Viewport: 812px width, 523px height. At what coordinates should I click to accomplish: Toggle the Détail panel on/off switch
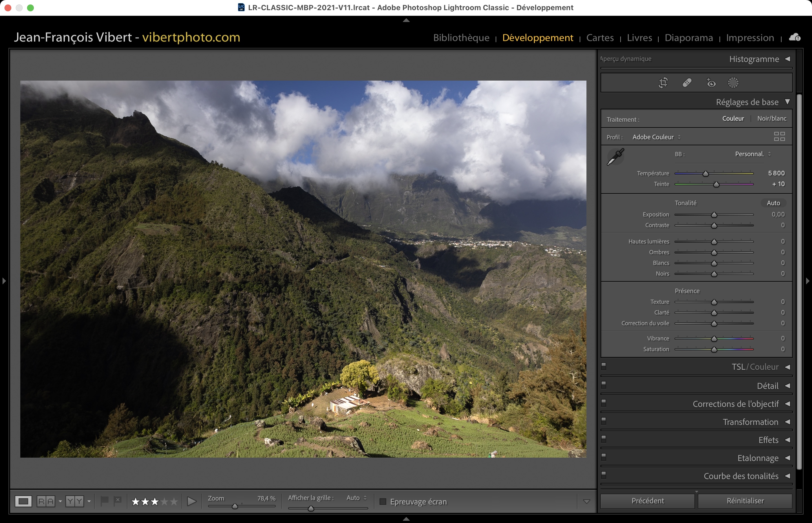point(604,385)
